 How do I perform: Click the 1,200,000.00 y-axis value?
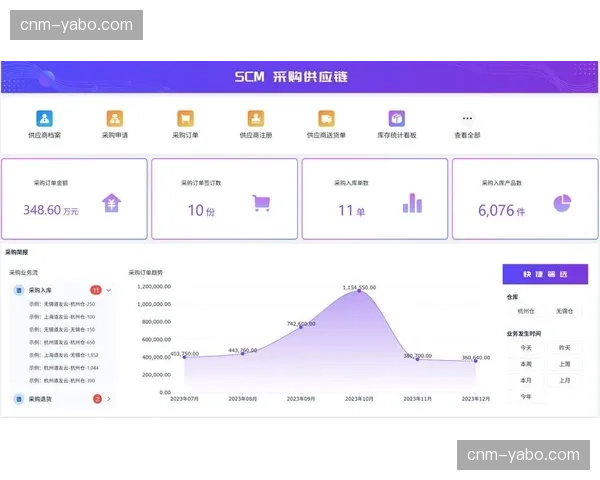click(x=154, y=287)
